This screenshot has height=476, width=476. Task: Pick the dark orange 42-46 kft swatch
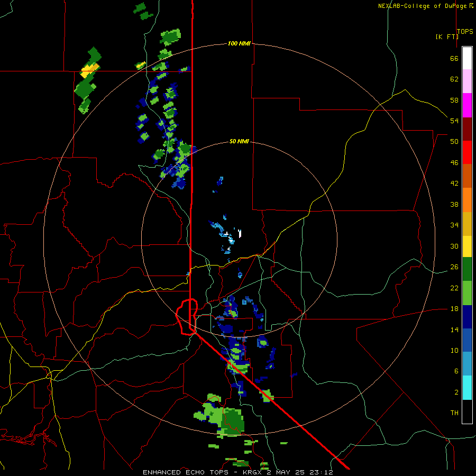pyautogui.click(x=467, y=176)
